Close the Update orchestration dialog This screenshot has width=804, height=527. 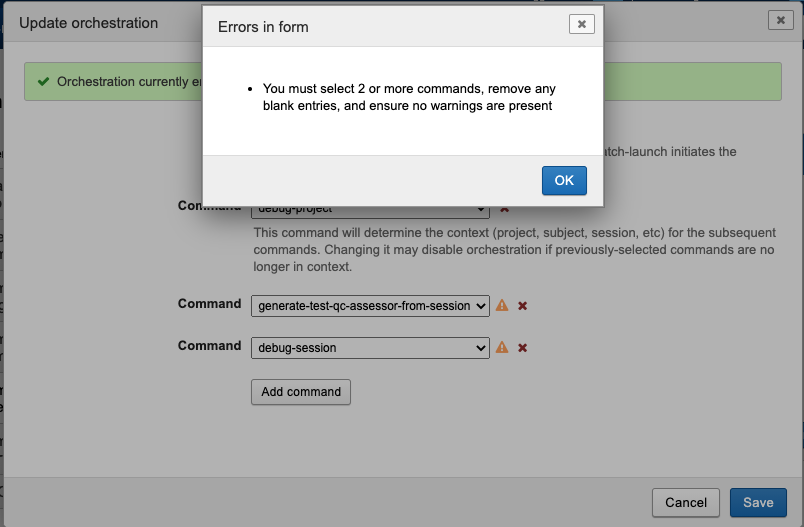click(781, 20)
